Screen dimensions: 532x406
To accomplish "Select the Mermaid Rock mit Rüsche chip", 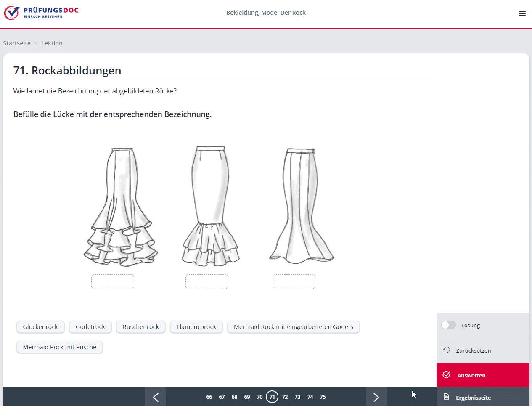I will (60, 347).
